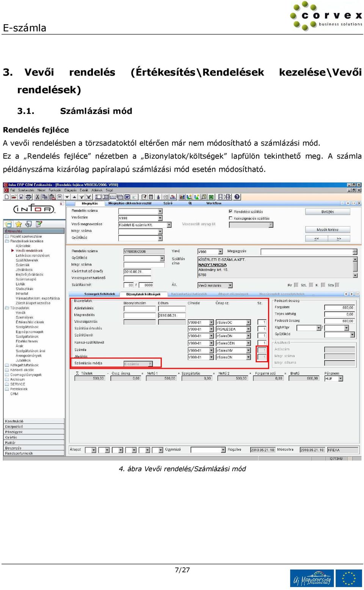
Task: Click the Copy toolbar icon
Action: (45, 197)
